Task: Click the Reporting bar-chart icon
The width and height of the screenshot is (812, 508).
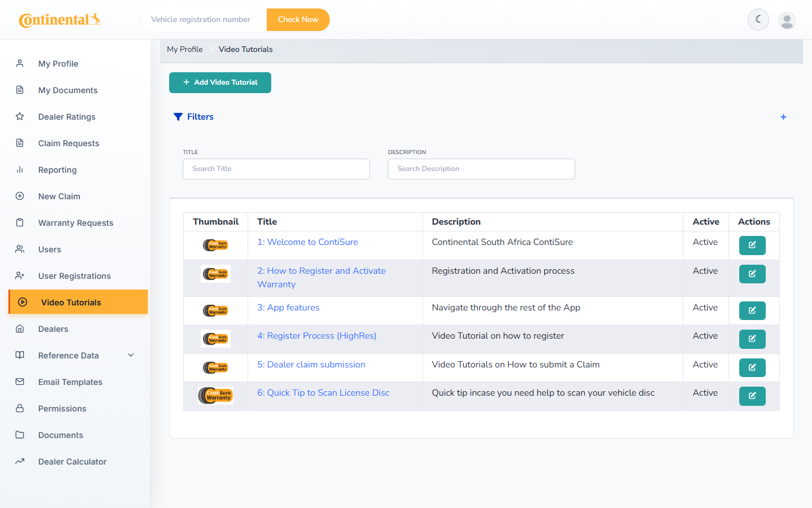Action: (20, 169)
